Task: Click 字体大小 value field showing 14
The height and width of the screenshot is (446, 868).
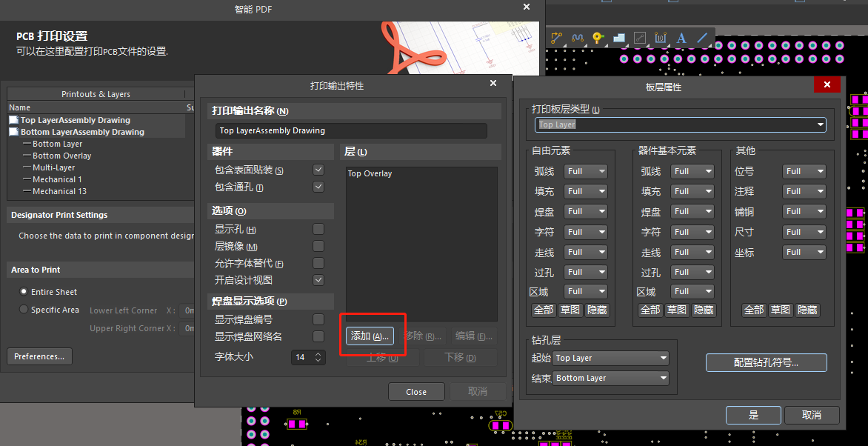Action: pos(302,357)
